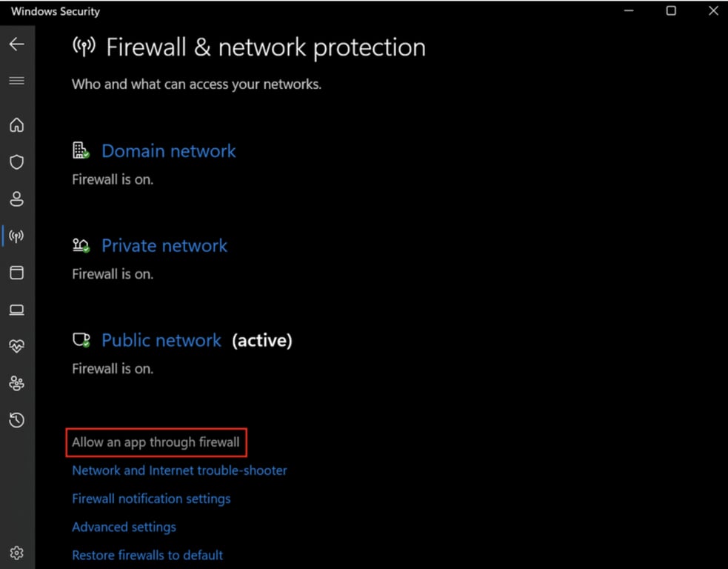Open App & browser control from the sidebar
This screenshot has height=569, width=728.
(17, 273)
